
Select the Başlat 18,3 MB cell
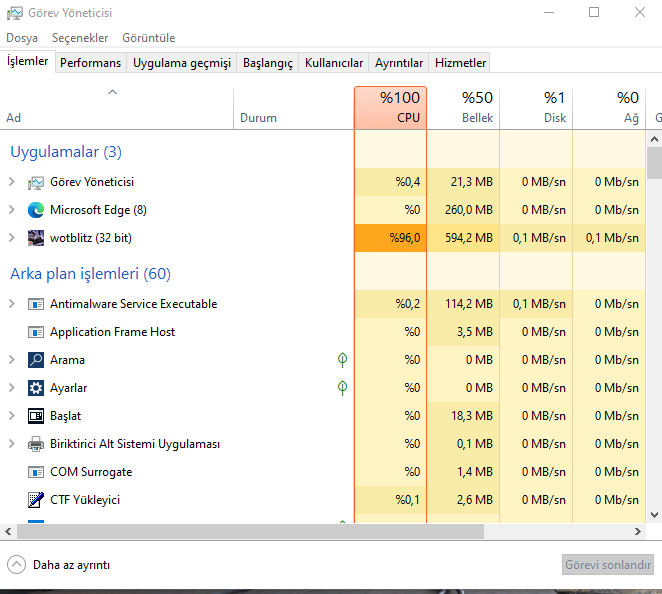coord(463,416)
